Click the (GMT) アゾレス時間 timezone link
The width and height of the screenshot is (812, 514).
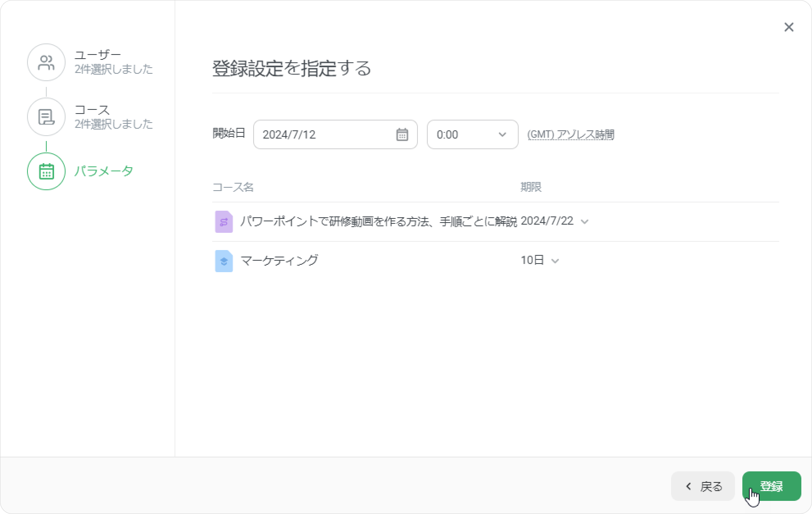click(571, 135)
